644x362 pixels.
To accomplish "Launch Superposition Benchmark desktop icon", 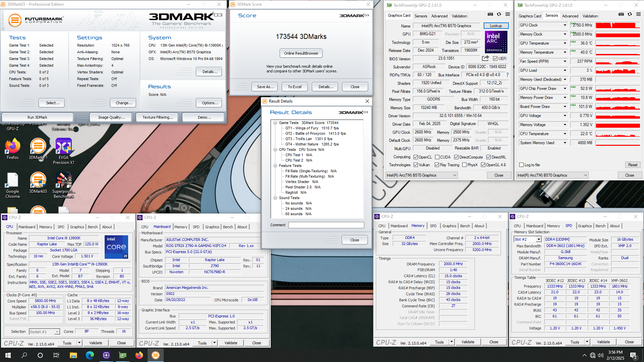I will (63, 185).
